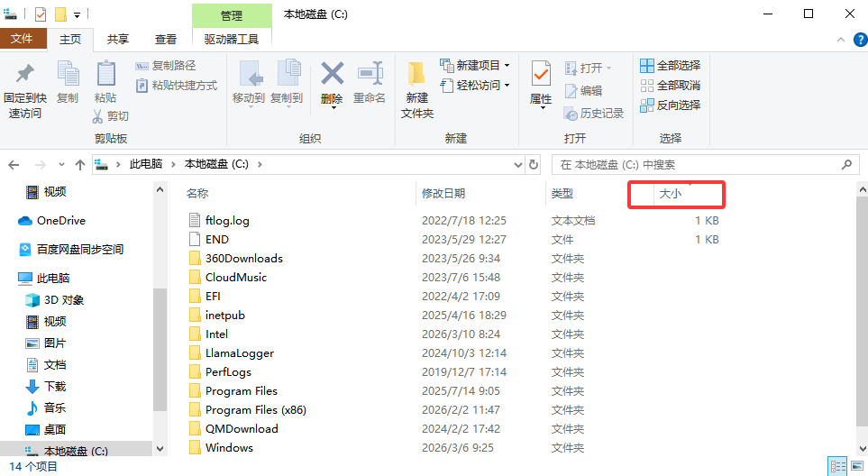The image size is (868, 476).
Task: Click Invert selection (反向选择)
Action: tap(671, 105)
